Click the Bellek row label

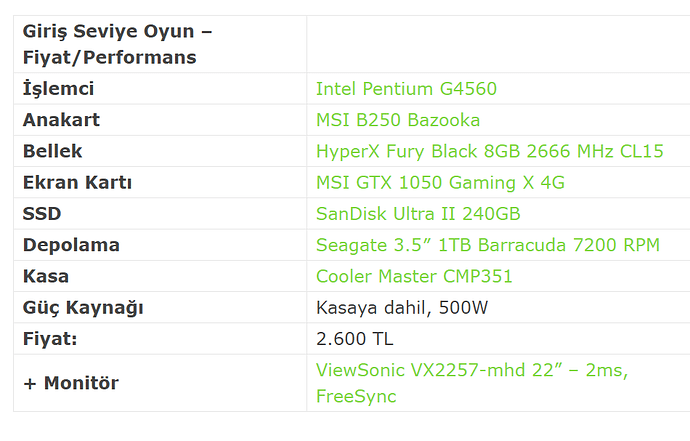pos(52,151)
